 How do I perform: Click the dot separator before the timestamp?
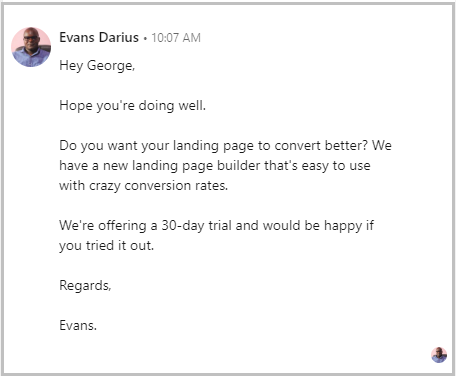[145, 39]
